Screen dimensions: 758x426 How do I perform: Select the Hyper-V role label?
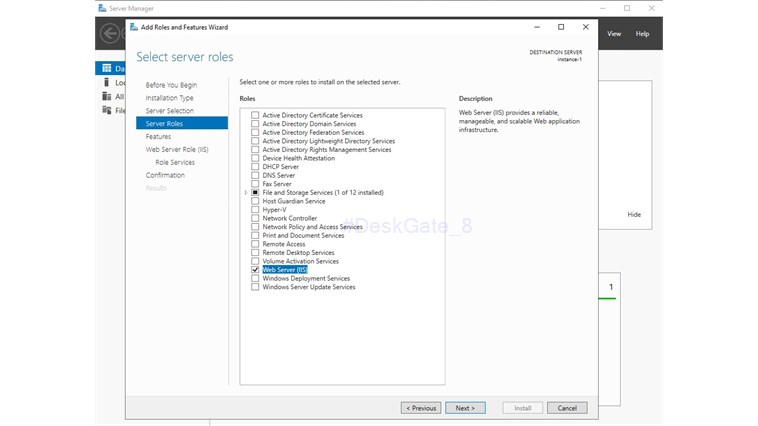coord(274,210)
